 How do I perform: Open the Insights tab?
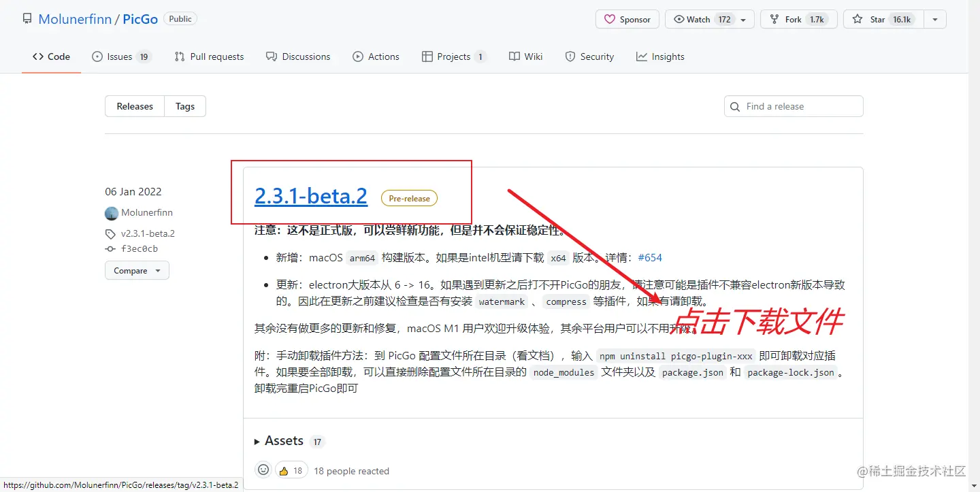(660, 56)
